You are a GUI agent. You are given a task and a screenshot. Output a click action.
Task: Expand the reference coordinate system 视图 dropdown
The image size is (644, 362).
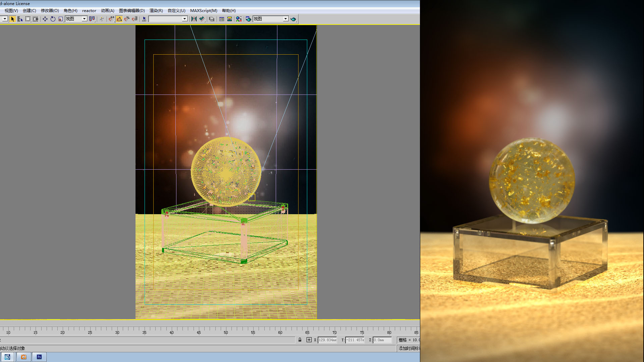point(84,19)
